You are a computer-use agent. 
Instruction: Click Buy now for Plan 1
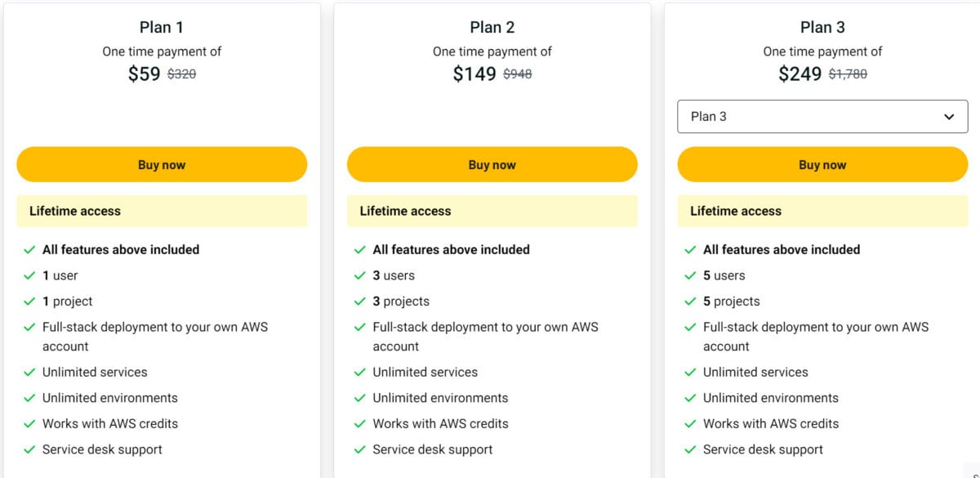point(161,164)
